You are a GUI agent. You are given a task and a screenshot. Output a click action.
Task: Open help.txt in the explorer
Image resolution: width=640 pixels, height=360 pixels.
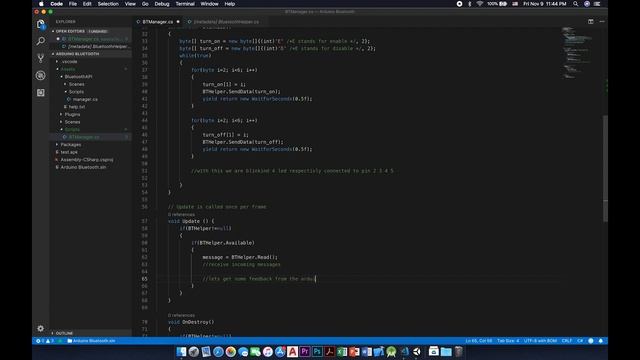[77, 107]
